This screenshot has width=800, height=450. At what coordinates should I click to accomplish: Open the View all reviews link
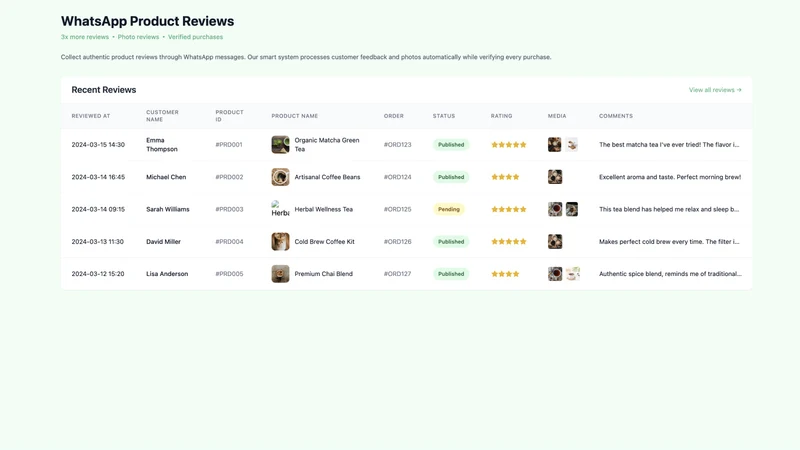tap(715, 90)
